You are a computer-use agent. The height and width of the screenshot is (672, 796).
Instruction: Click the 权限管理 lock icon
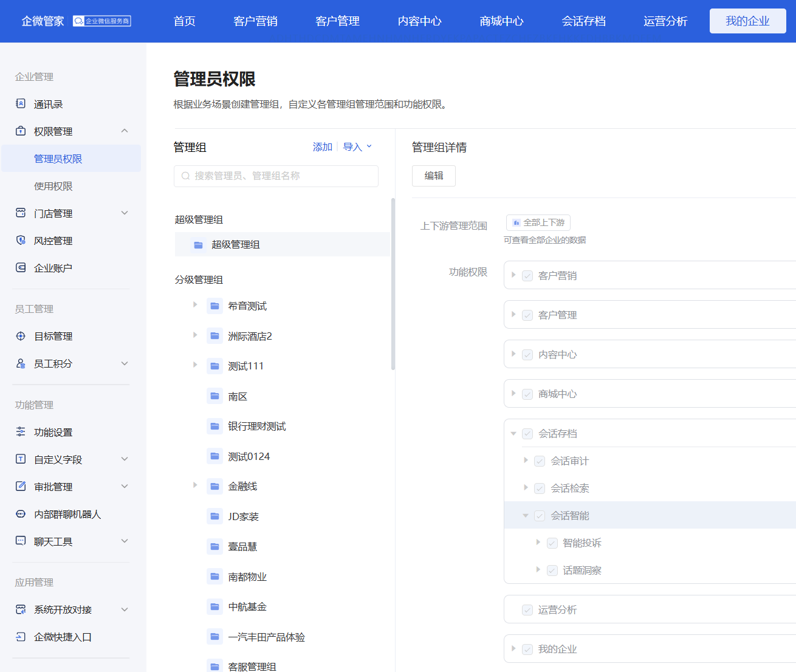21,131
